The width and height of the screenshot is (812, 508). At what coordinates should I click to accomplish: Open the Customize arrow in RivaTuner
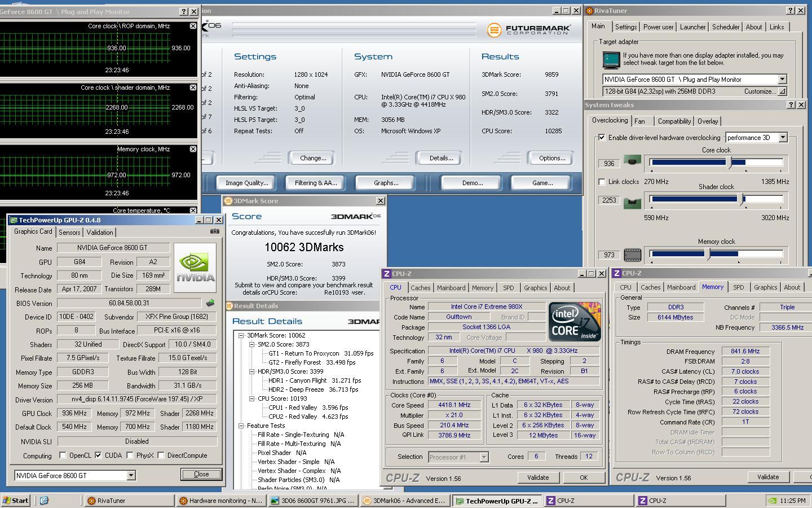pyautogui.click(x=782, y=91)
